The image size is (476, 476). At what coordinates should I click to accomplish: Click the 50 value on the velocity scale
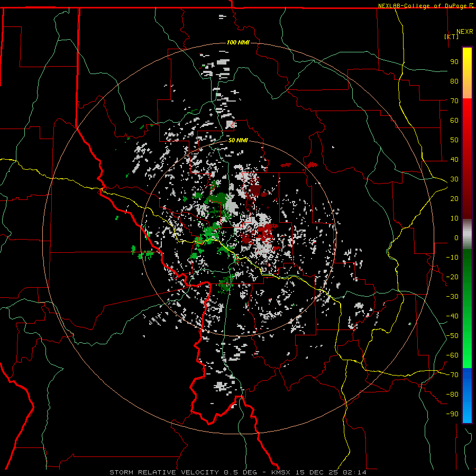coord(454,140)
